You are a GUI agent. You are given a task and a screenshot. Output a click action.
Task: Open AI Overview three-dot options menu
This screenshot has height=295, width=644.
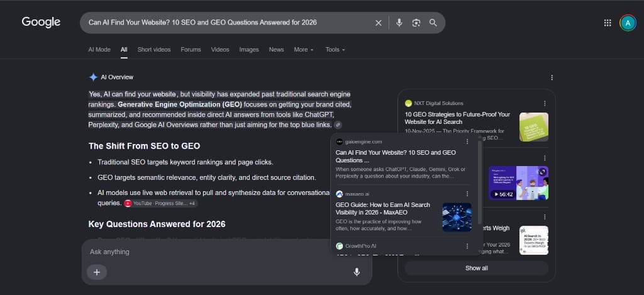tap(552, 77)
